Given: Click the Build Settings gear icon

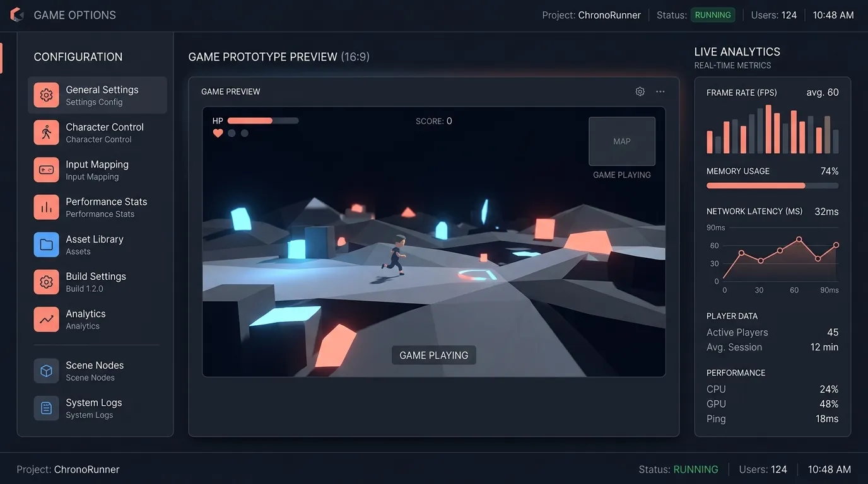Looking at the screenshot, I should (x=46, y=282).
